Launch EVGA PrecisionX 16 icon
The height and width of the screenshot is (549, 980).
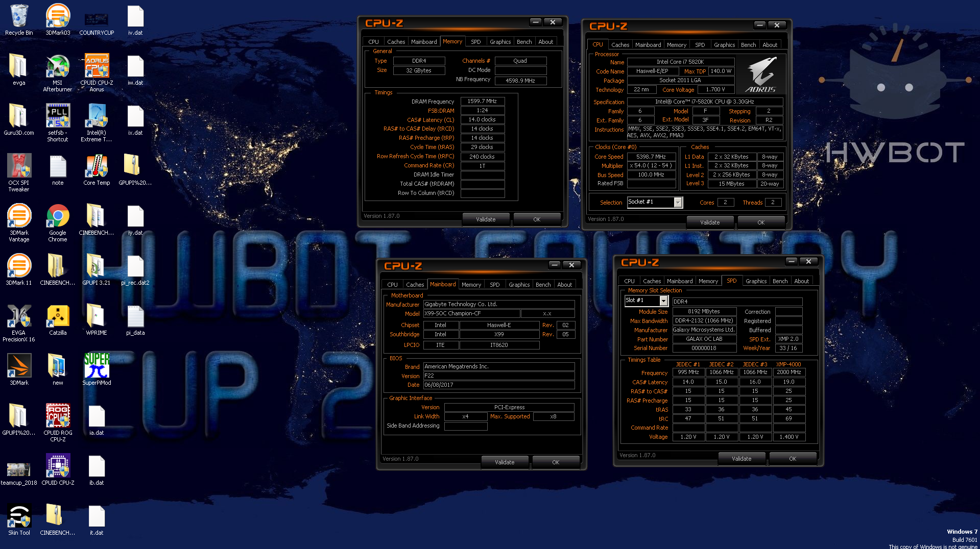click(x=19, y=323)
